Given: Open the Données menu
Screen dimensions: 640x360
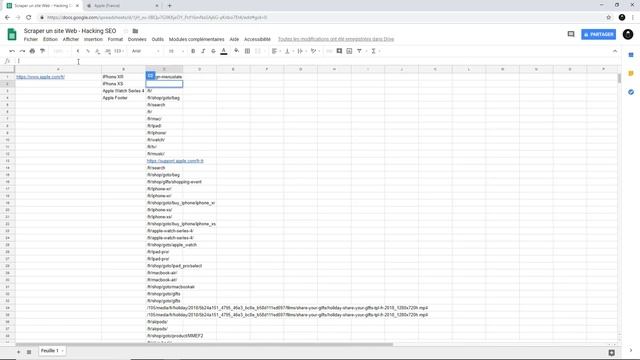Looking at the screenshot, I should point(137,39).
